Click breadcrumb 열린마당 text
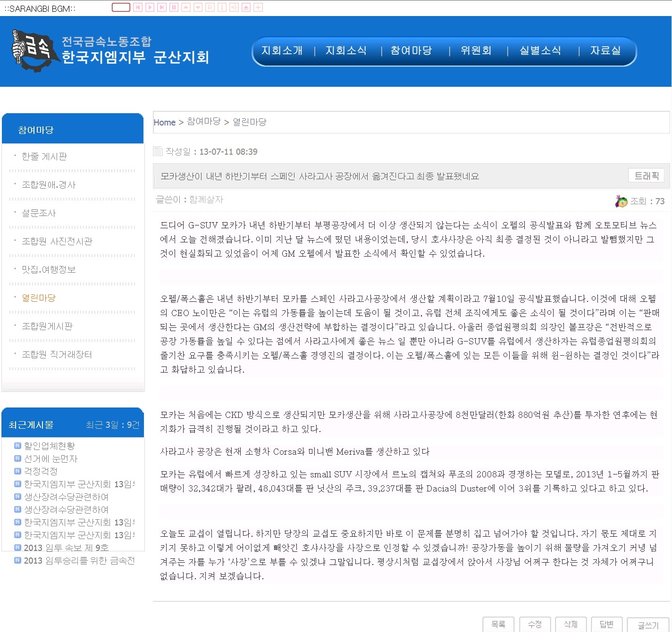Screen dimensions: 672x632 point(250,122)
